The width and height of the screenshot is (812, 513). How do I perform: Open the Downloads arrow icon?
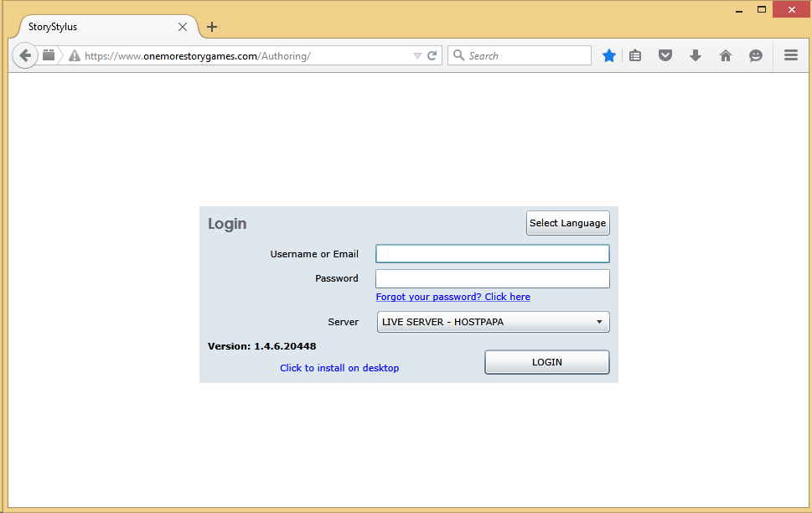[696, 55]
